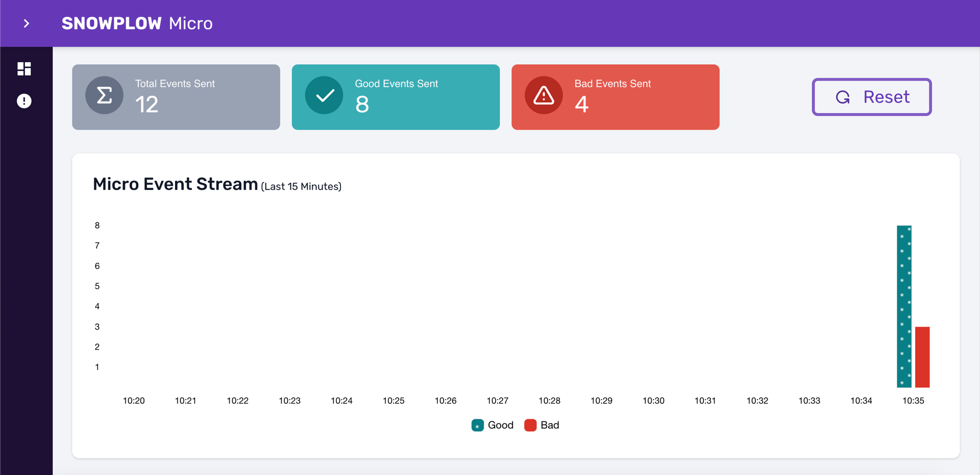Click the Bad legend color marker
The width and height of the screenshot is (980, 475).
click(x=531, y=425)
